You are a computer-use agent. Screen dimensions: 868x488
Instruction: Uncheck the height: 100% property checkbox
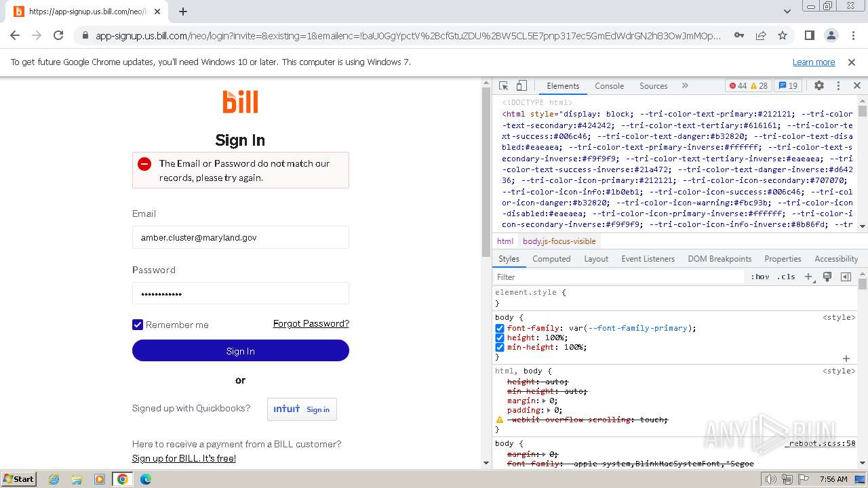point(500,338)
